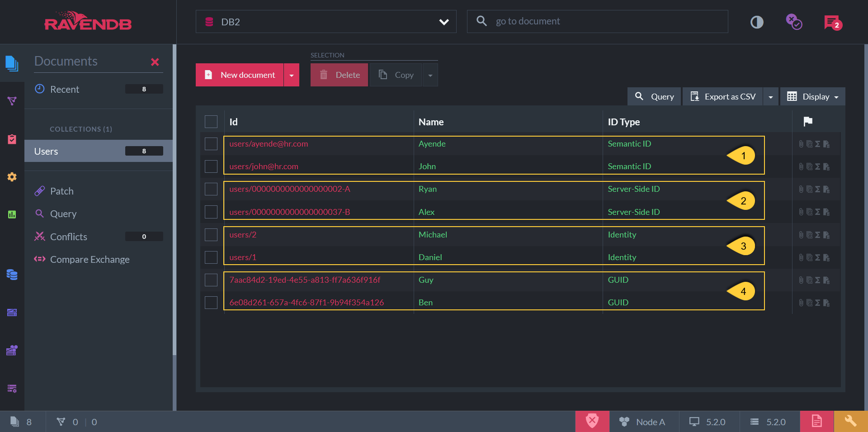Viewport: 868px width, 432px height.
Task: Click the orange wrench icon in status bar
Action: [851, 421]
